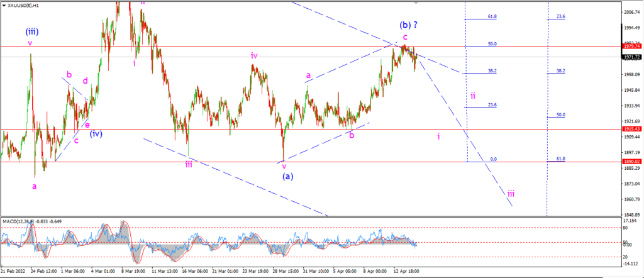Viewport: 644px width, 278px height.
Task: Click the gray chart shift triangle marker
Action: pos(416,3)
